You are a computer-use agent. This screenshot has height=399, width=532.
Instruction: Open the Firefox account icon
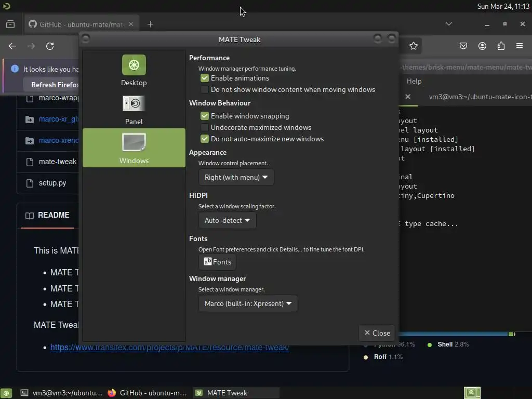click(482, 46)
